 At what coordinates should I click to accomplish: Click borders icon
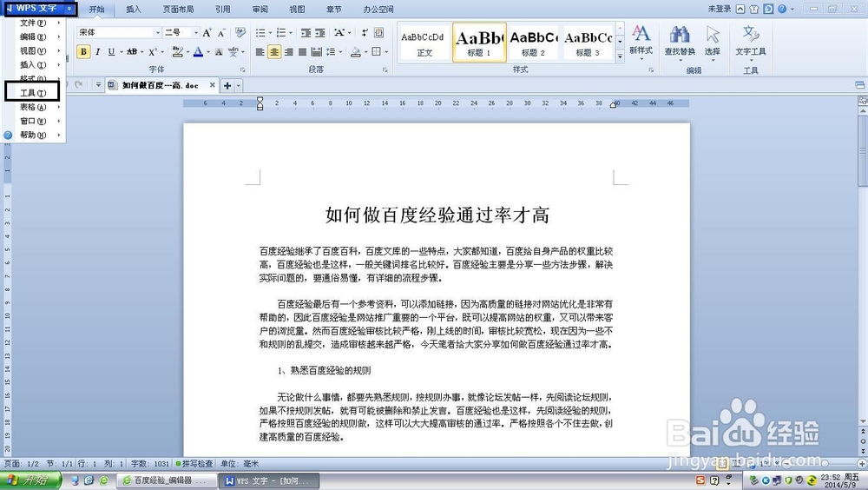tap(377, 52)
